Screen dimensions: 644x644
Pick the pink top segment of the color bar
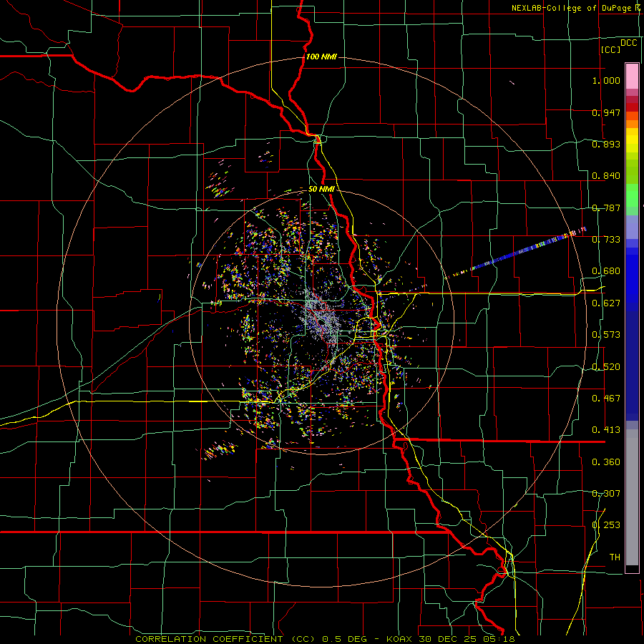click(632, 76)
